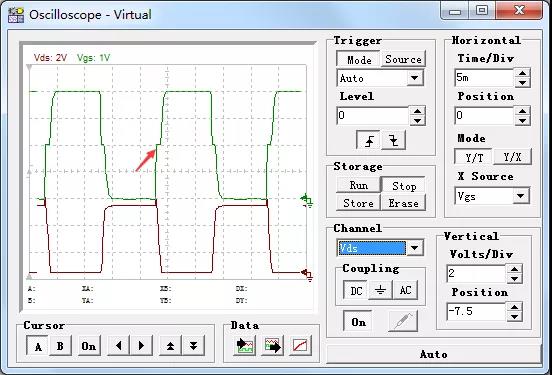
Task: Minimize the Oscilloscope window
Action: tap(455, 11)
